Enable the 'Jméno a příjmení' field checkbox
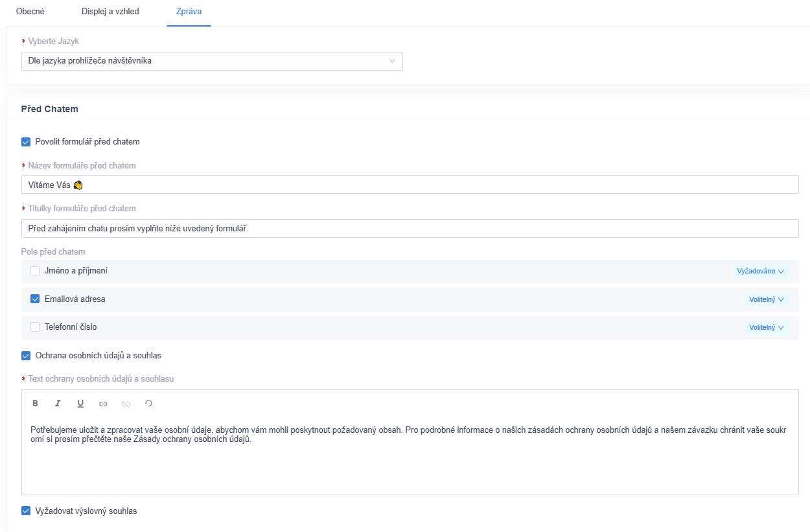Screen dimensions: 810x532 (35, 271)
